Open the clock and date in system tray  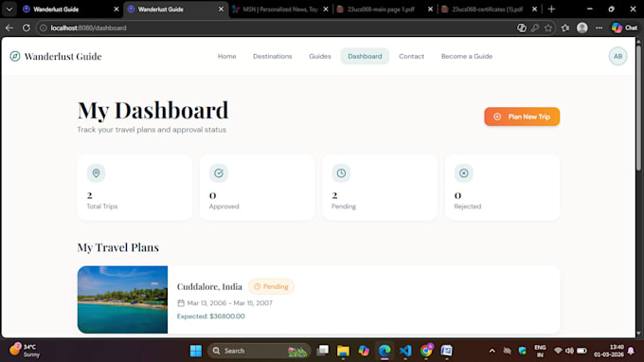(x=609, y=351)
